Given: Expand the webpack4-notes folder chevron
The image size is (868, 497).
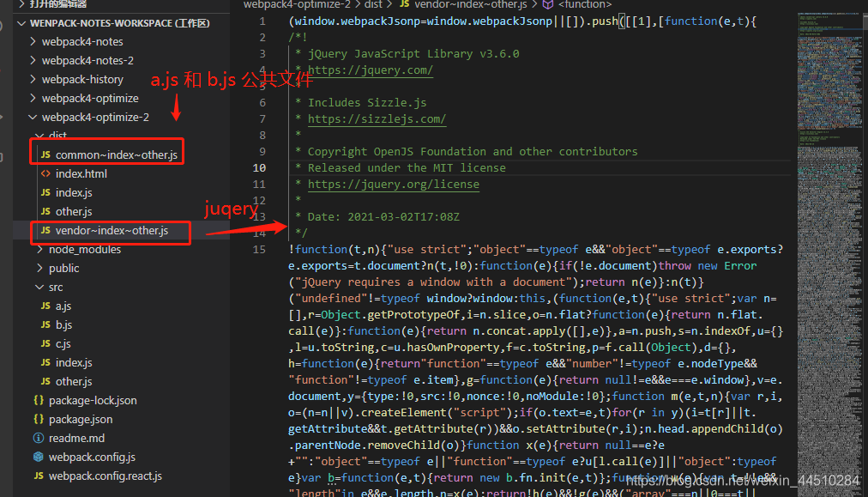Looking at the screenshot, I should (x=33, y=41).
